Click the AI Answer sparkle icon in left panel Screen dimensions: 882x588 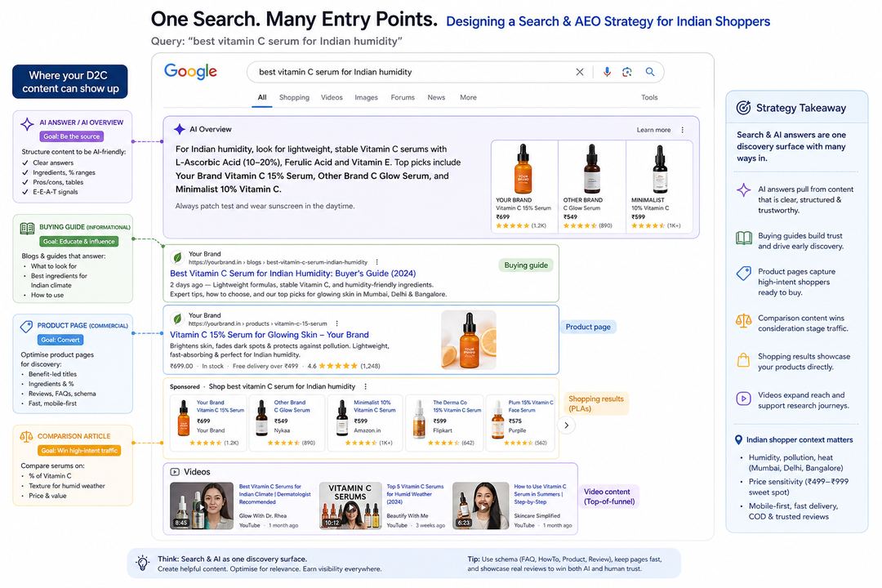tap(27, 124)
